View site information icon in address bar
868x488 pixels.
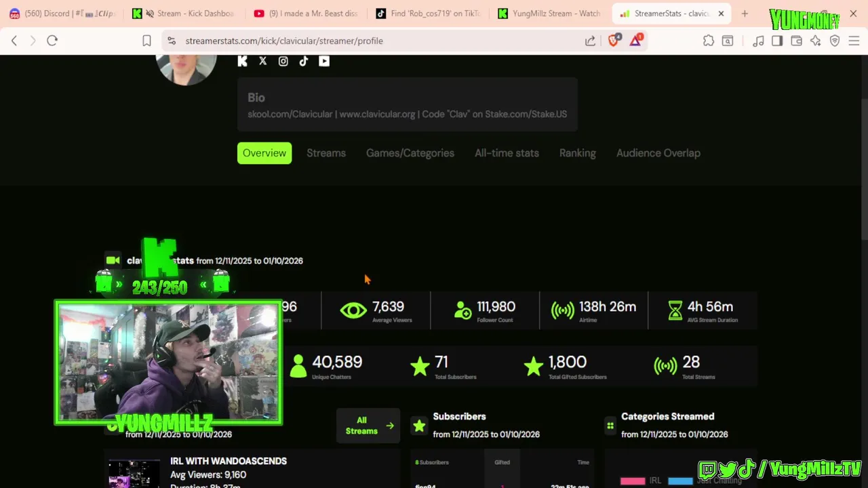pos(172,41)
